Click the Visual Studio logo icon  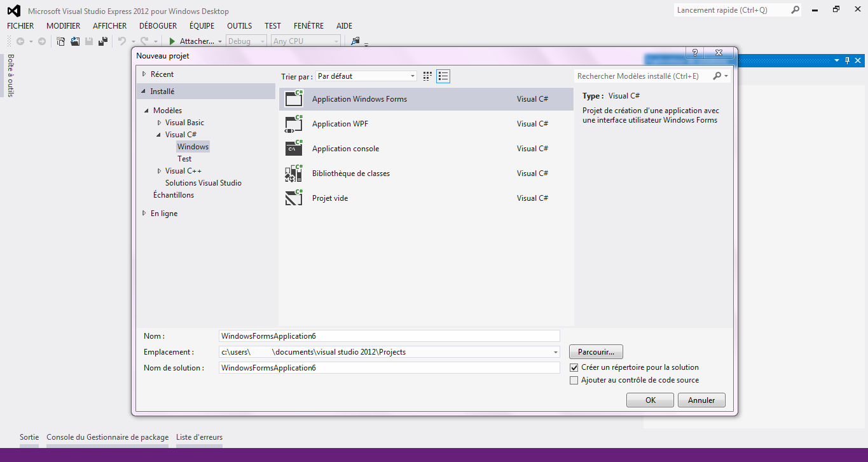13,11
